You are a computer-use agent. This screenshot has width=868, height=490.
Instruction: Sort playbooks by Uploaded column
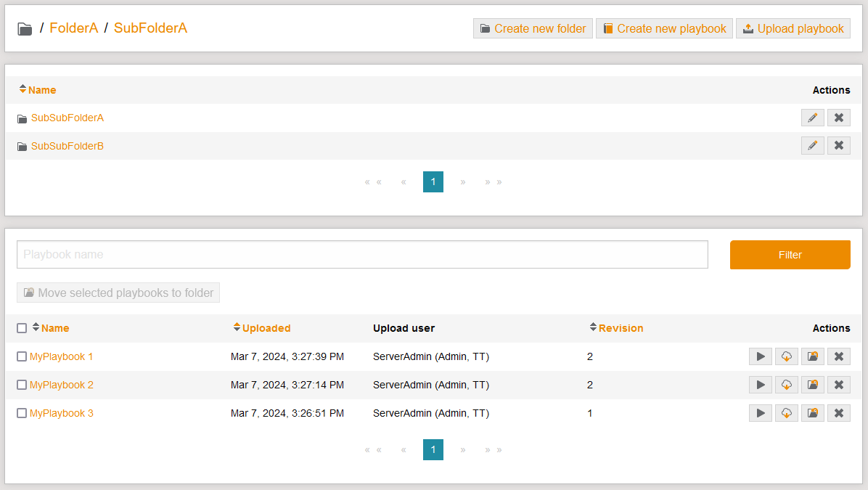(x=266, y=328)
